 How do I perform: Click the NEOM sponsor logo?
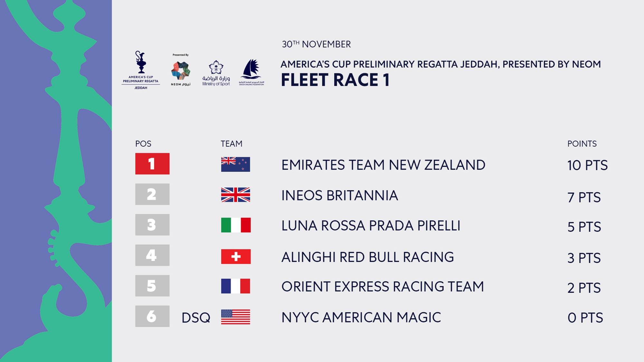coord(181,70)
